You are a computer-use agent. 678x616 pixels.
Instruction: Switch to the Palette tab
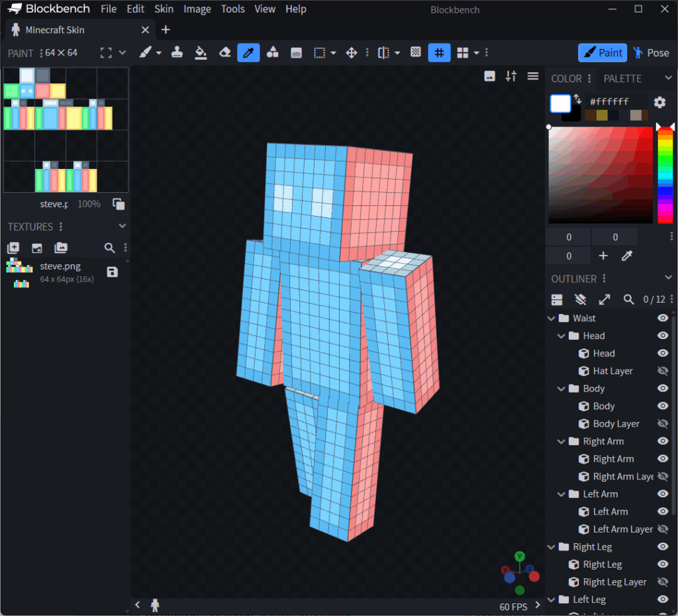point(622,78)
